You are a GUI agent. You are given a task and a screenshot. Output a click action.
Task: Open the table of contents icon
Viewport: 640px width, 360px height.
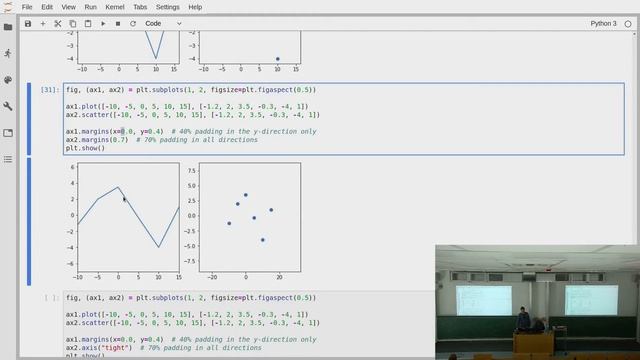point(8,159)
